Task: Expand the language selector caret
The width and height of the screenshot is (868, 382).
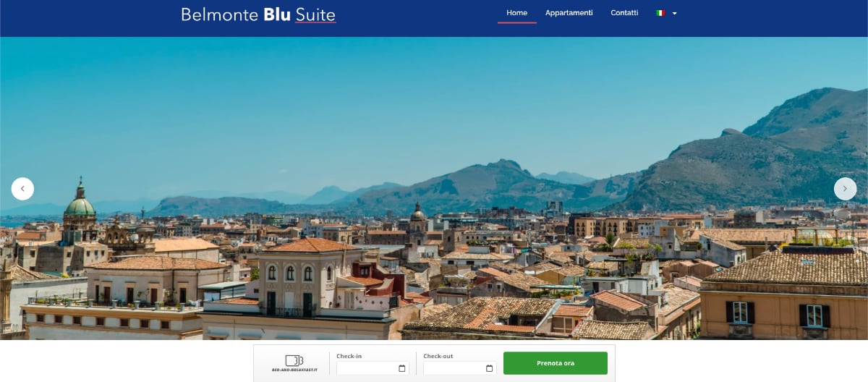Action: click(x=674, y=13)
